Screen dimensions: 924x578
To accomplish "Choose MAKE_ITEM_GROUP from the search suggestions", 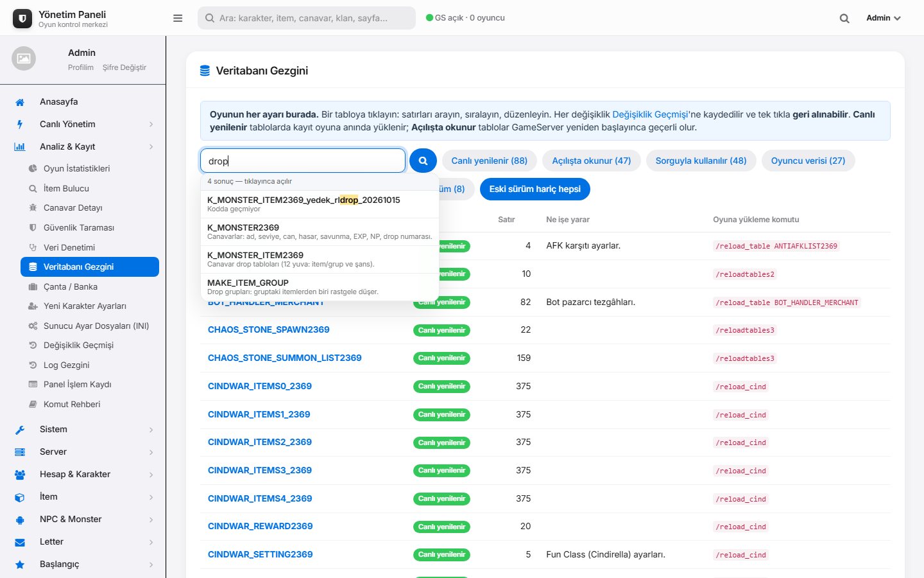I will (320, 287).
